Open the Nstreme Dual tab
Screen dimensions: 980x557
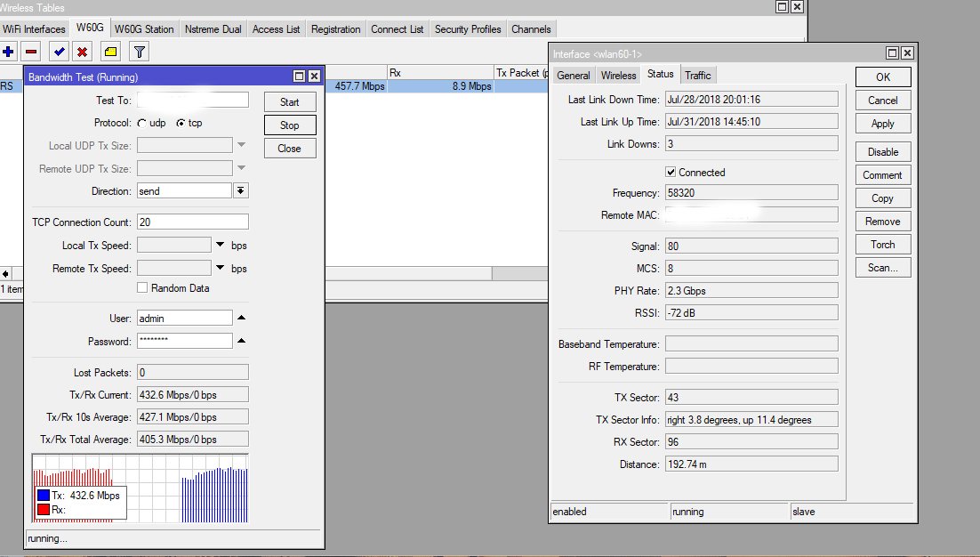(x=213, y=29)
